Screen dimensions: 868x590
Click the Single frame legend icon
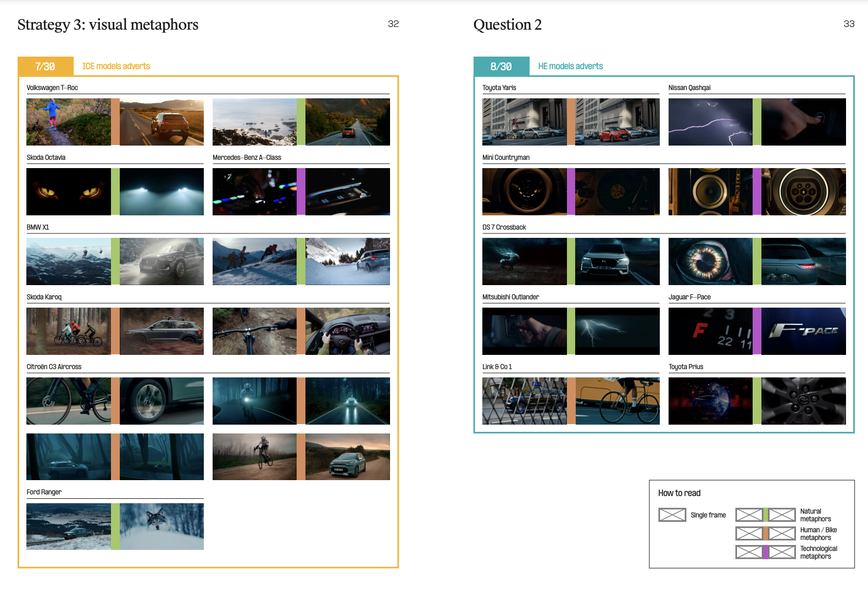pyautogui.click(x=672, y=515)
